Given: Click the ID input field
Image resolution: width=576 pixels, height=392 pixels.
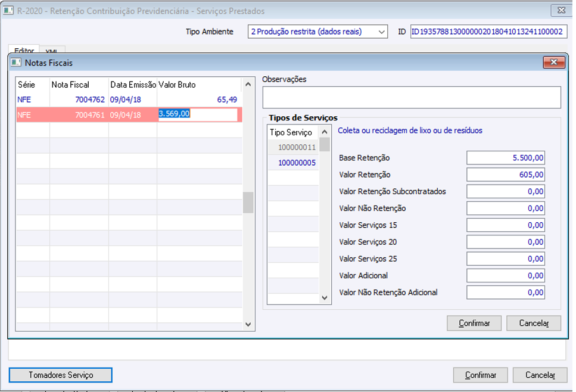Looking at the screenshot, I should [487, 32].
